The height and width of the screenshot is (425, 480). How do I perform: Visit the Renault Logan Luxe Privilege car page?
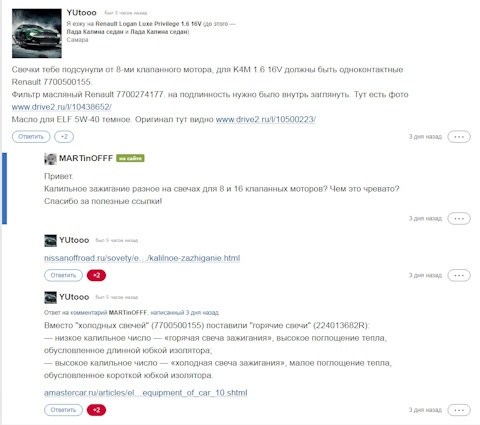coord(148,24)
